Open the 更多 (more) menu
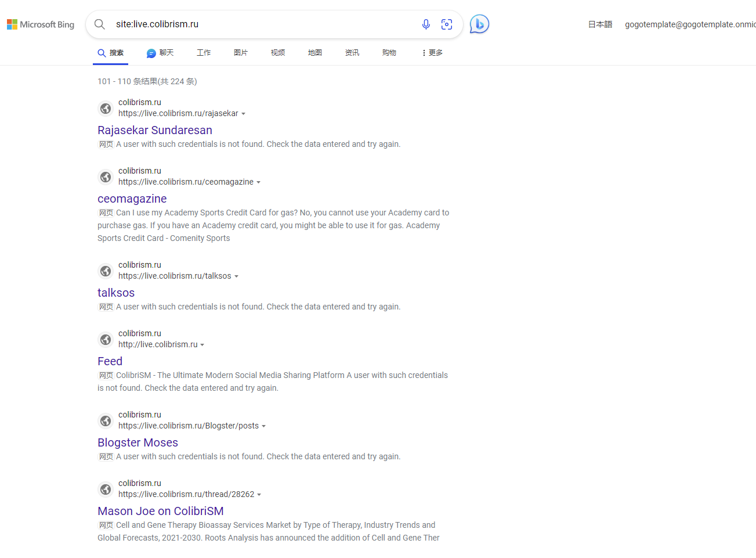Image resolution: width=756 pixels, height=558 pixels. [432, 53]
